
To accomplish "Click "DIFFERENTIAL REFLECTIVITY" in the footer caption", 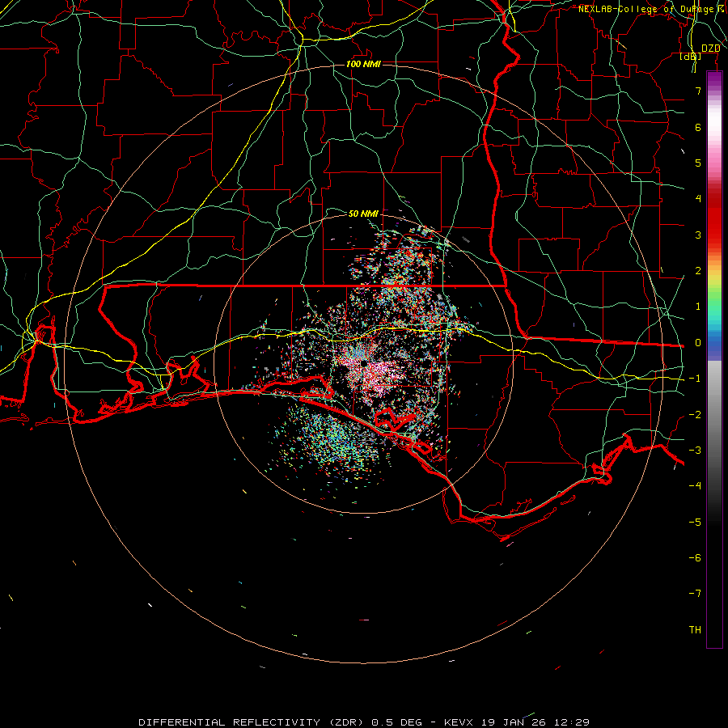I will 230,722.
